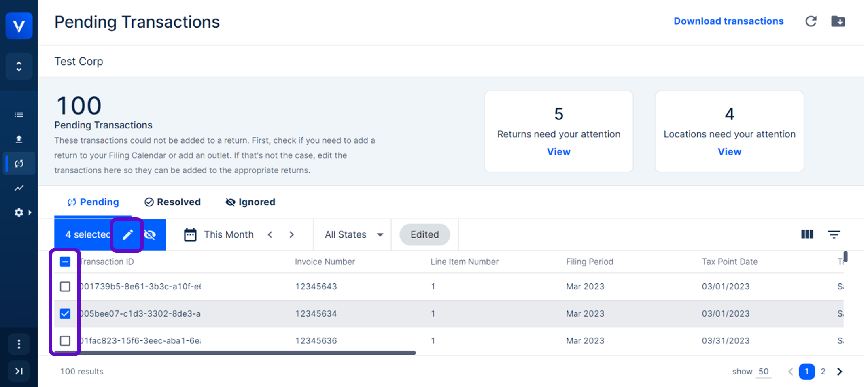Switch to the Ignored tab
The height and width of the screenshot is (387, 868).
pos(250,202)
